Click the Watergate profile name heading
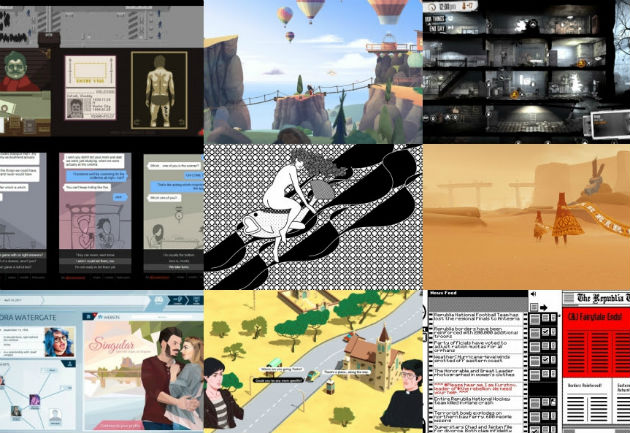 [28, 317]
